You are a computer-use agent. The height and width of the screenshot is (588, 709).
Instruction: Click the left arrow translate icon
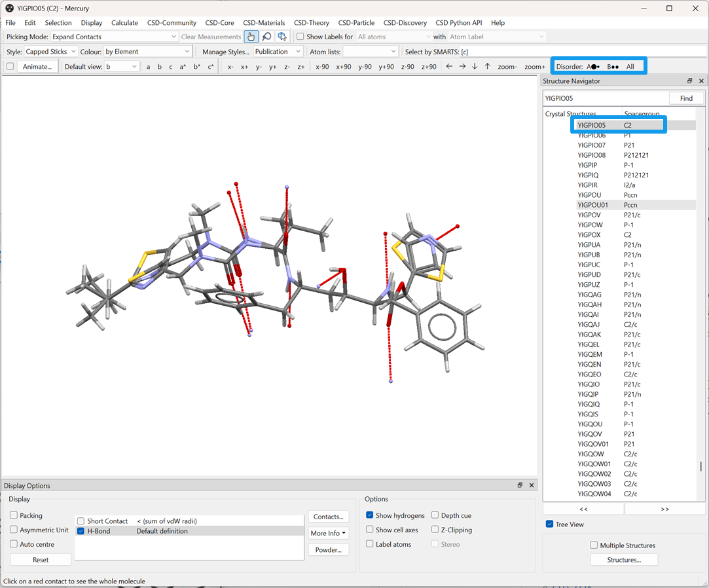pyautogui.click(x=449, y=67)
